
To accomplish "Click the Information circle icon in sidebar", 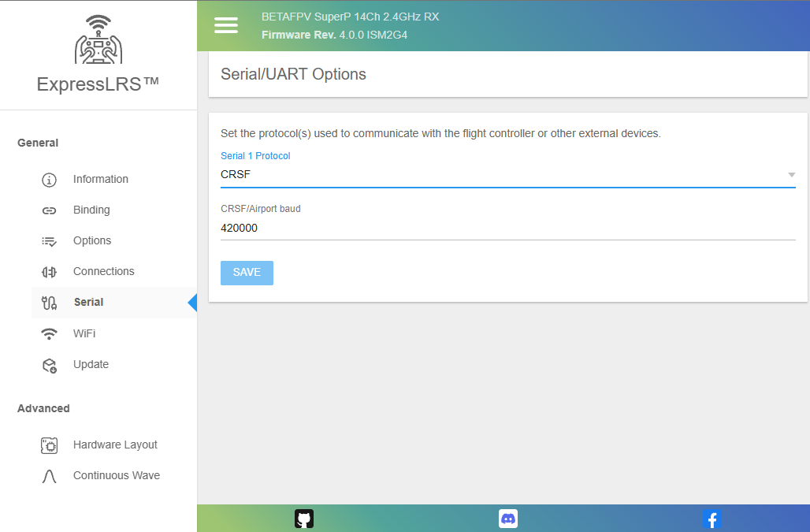I will 49,180.
